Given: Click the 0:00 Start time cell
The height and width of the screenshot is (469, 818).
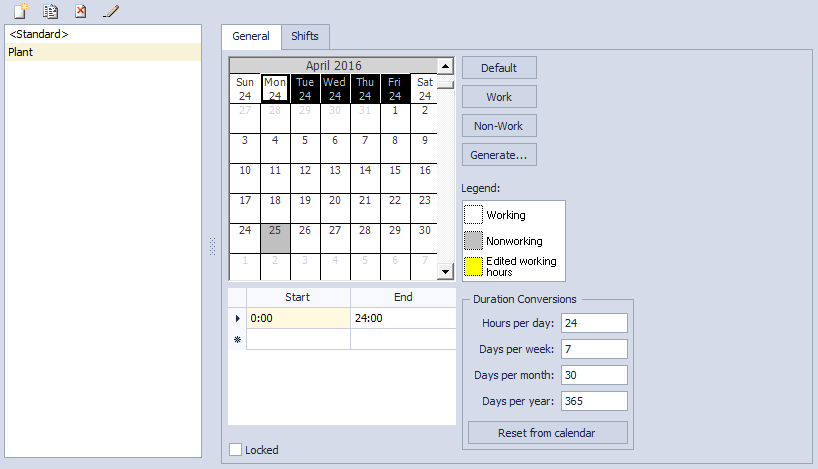Looking at the screenshot, I should coord(298,318).
